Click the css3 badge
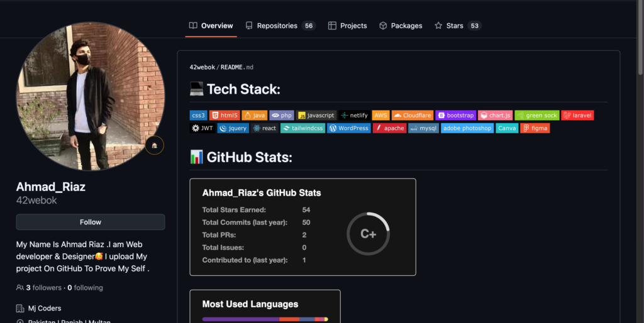 pos(198,116)
